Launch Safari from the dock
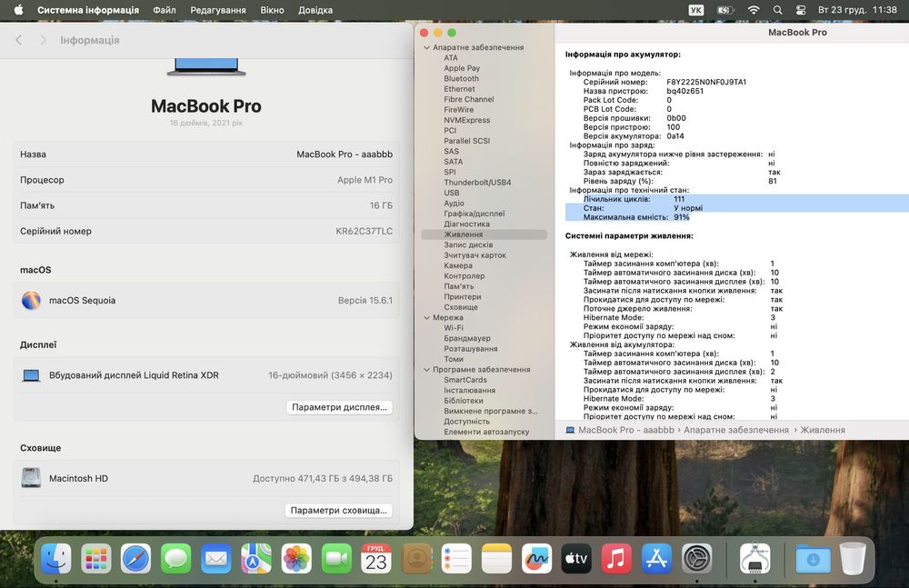The height and width of the screenshot is (588, 909). point(136,558)
